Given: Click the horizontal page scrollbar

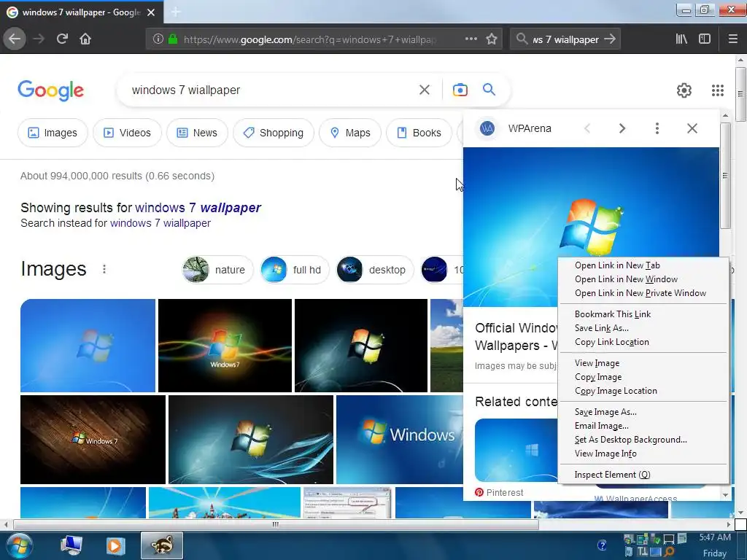Looking at the screenshot, I should 275,524.
